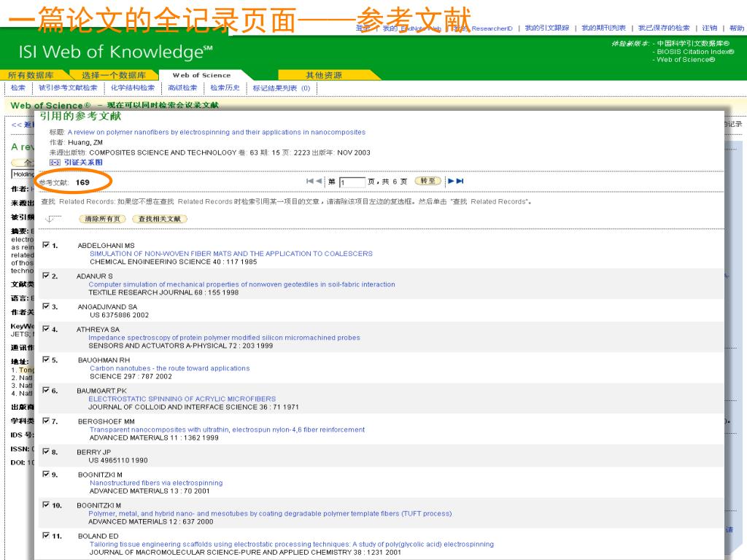Viewport: 747px width, 560px height.
Task: Click 注销 logout link
Action: (x=709, y=28)
